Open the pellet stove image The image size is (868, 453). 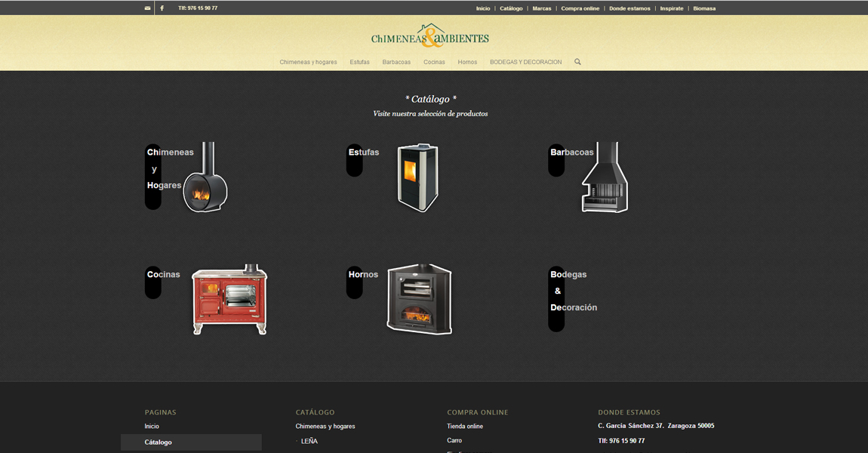point(417,178)
